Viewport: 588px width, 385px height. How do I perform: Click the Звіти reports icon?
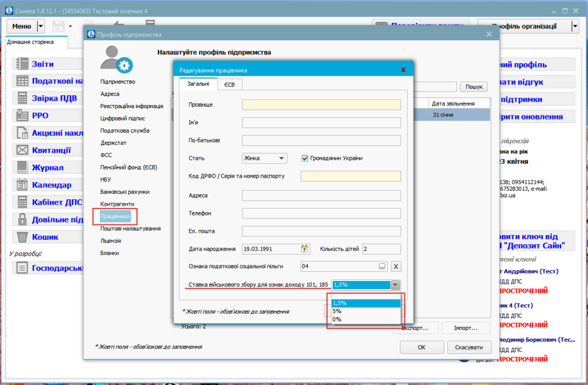(x=22, y=64)
